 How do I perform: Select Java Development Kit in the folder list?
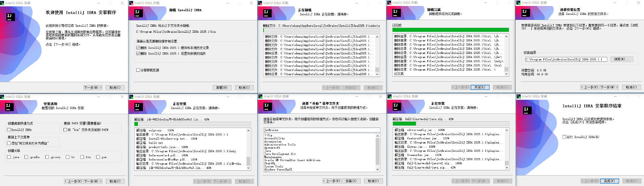click(280, 154)
